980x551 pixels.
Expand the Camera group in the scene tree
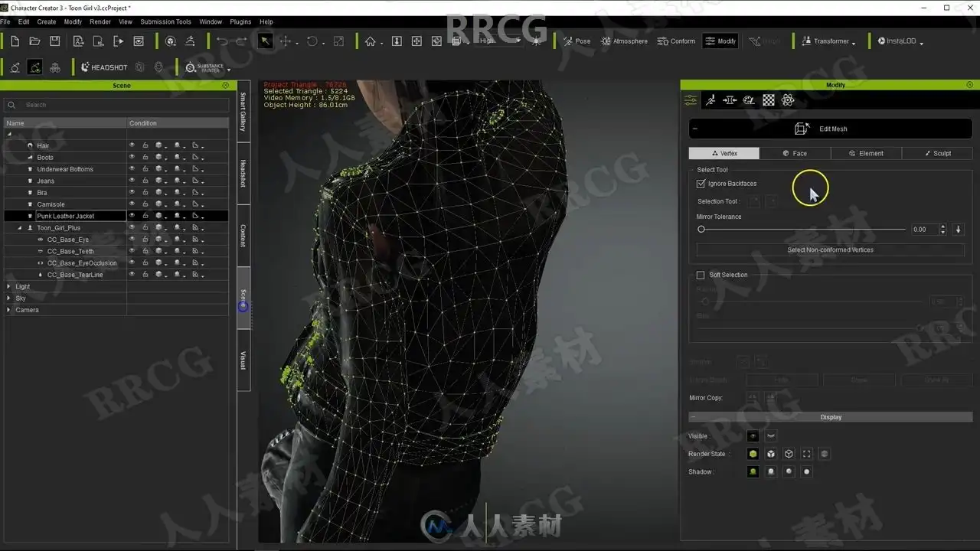coord(9,310)
